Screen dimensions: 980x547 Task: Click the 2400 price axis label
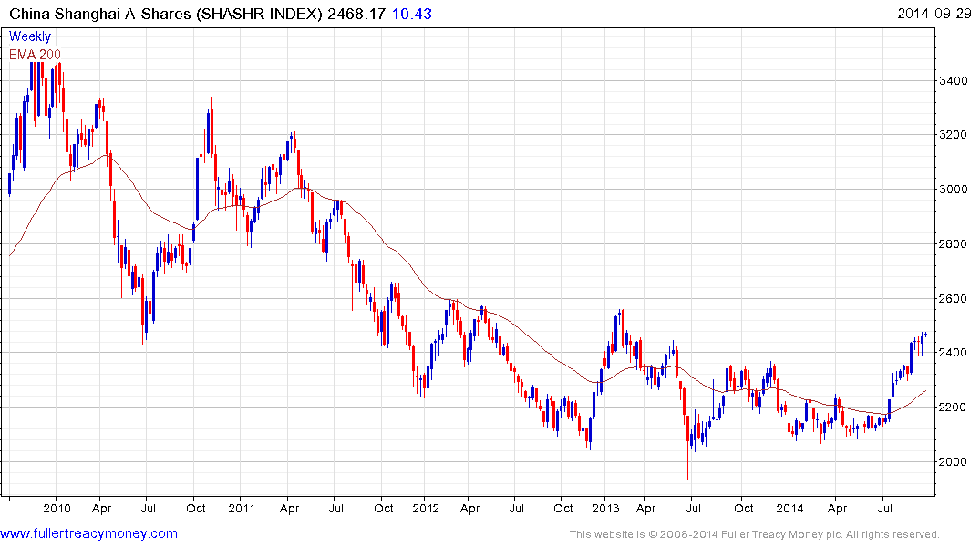coord(954,353)
